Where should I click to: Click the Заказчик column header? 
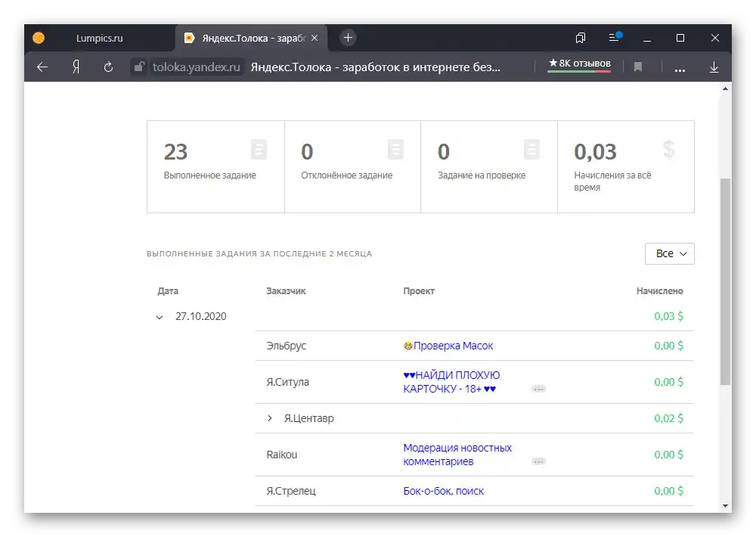coord(286,291)
